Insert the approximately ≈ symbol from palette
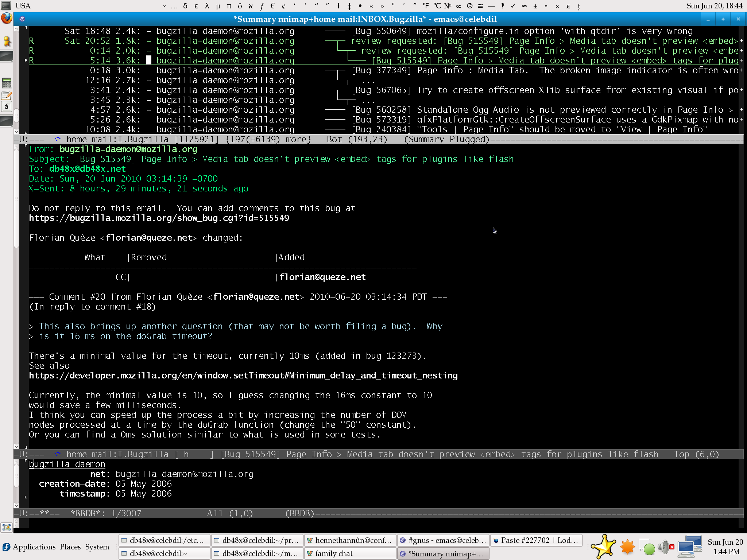The height and width of the screenshot is (560, 747). point(524,6)
